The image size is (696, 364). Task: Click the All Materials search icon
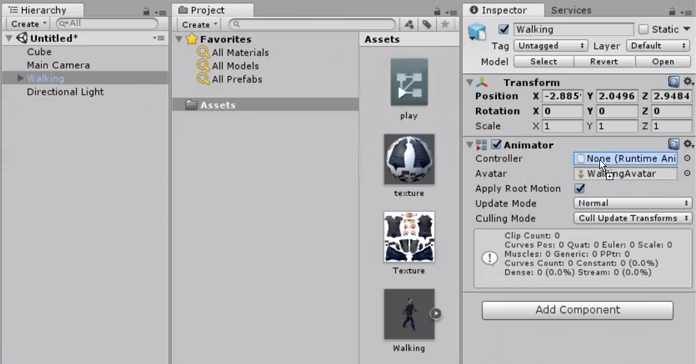coord(203,52)
